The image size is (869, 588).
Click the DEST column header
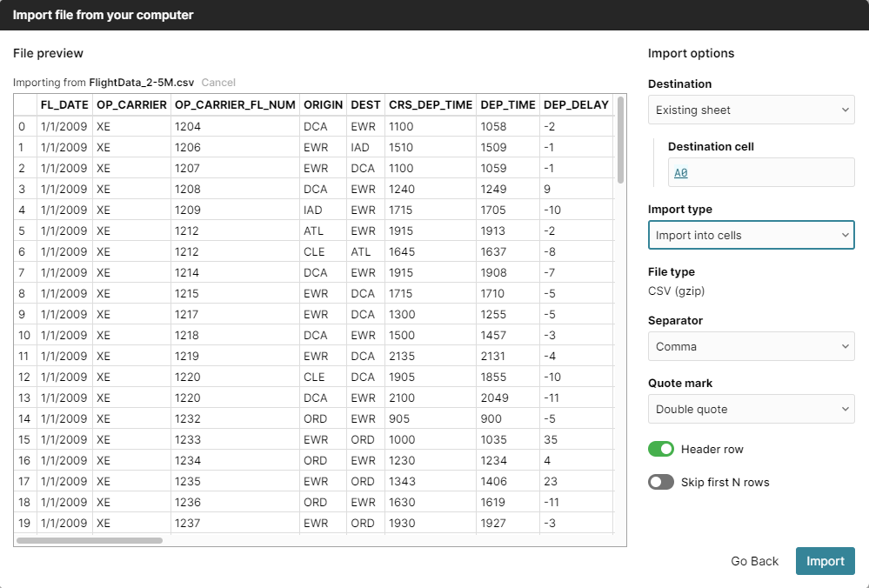(x=365, y=105)
